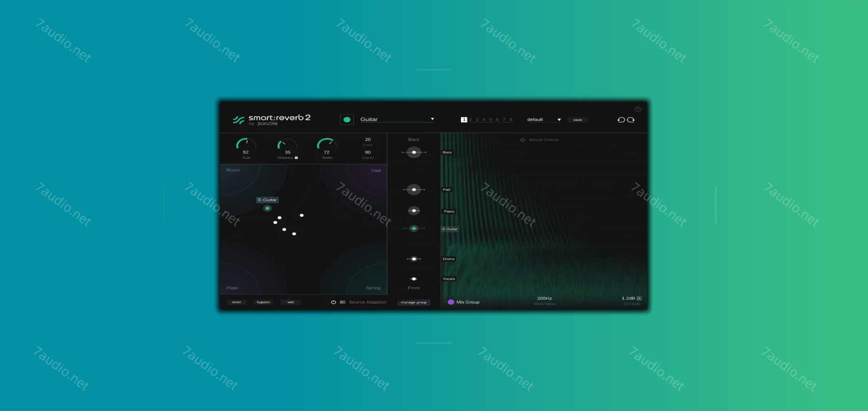The height and width of the screenshot is (411, 868).
Task: Select preset state 2
Action: point(471,120)
